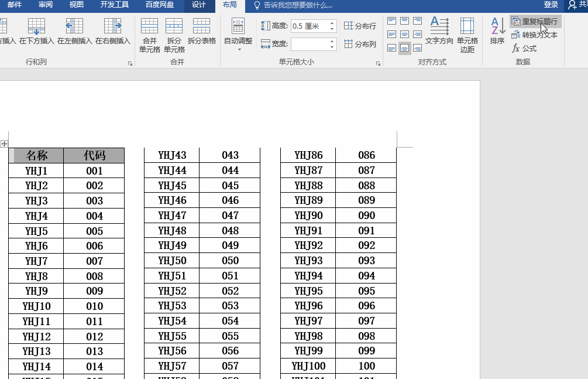
Task: Open the 单元格大小 group dialog launcher
Action: point(378,64)
